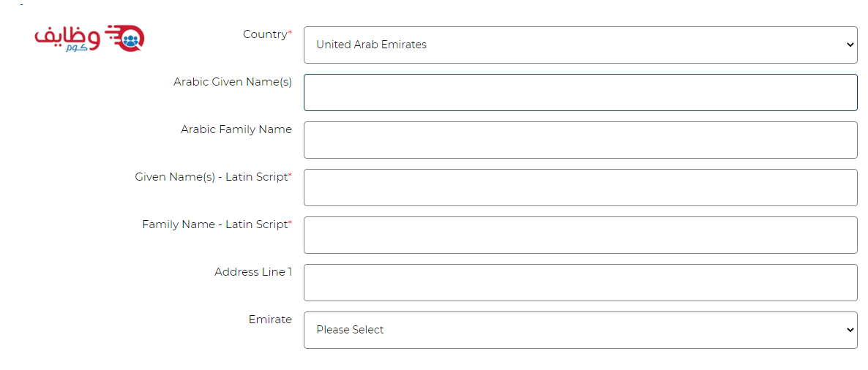Focus the Arabic Given Name(s) input field
The image size is (868, 370).
tap(580, 92)
